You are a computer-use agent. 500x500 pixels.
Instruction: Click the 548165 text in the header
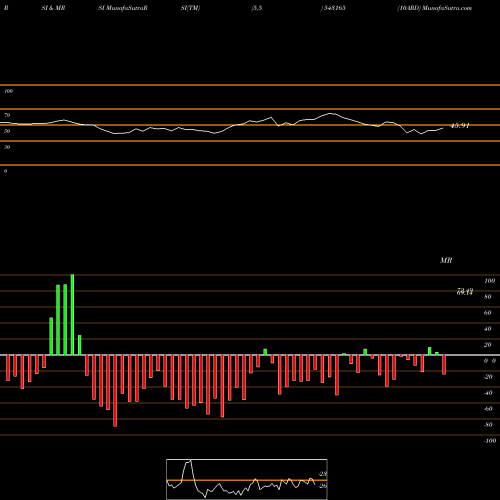click(334, 8)
